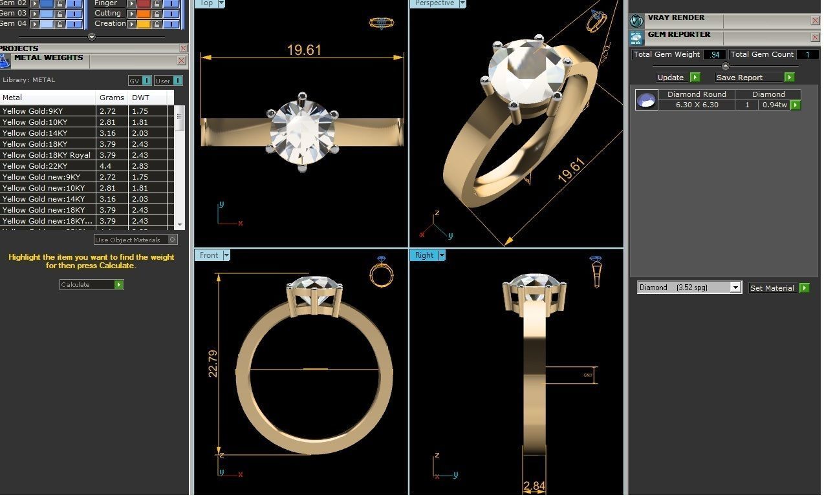Click the green arrow next to Update
Viewport: 824px width, 504px height.
coord(695,78)
